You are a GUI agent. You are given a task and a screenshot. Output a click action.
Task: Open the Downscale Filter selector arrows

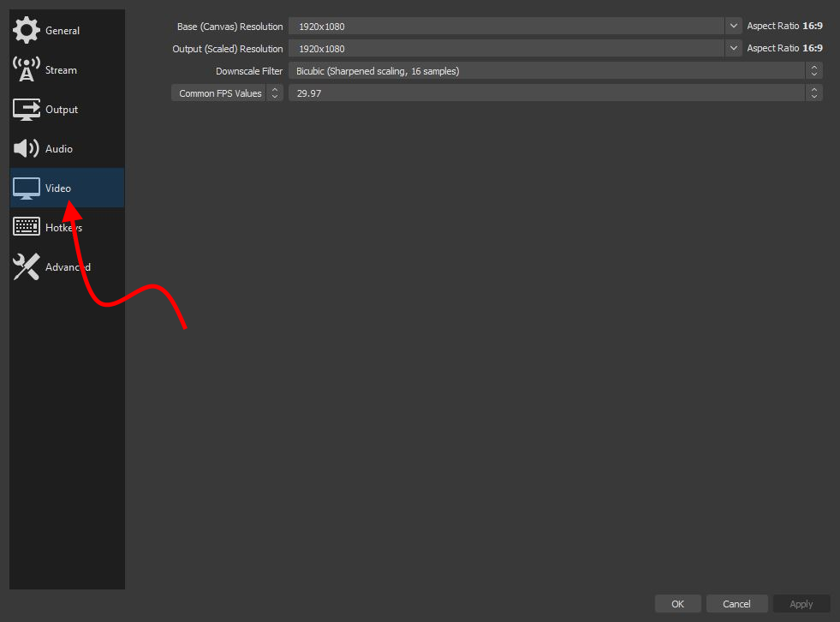coord(813,71)
